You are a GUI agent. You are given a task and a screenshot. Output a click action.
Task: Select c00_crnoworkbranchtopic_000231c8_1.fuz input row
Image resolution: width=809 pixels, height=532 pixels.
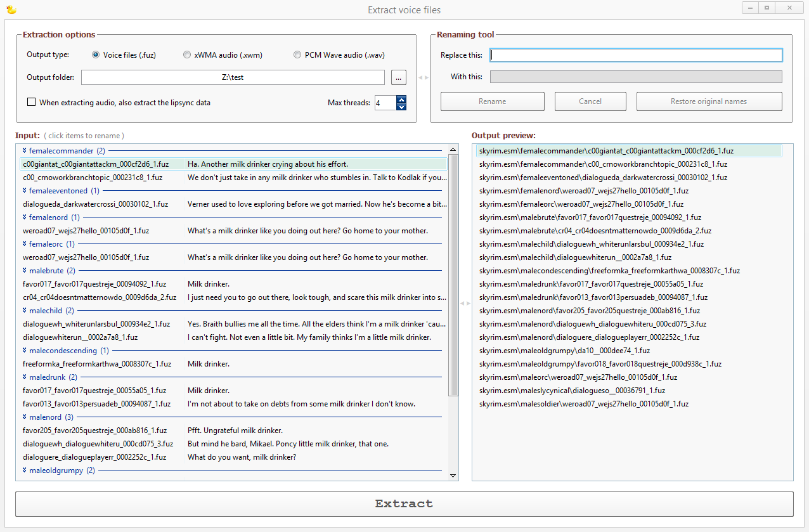pyautogui.click(x=93, y=178)
